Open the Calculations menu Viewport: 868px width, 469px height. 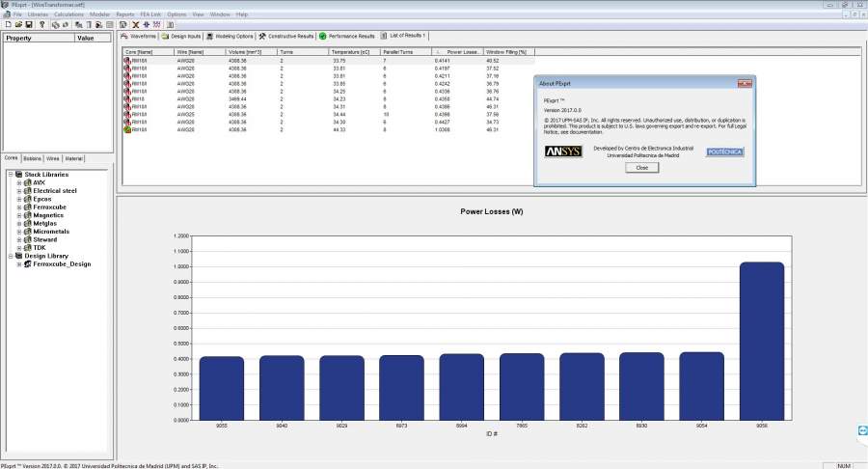pyautogui.click(x=68, y=14)
